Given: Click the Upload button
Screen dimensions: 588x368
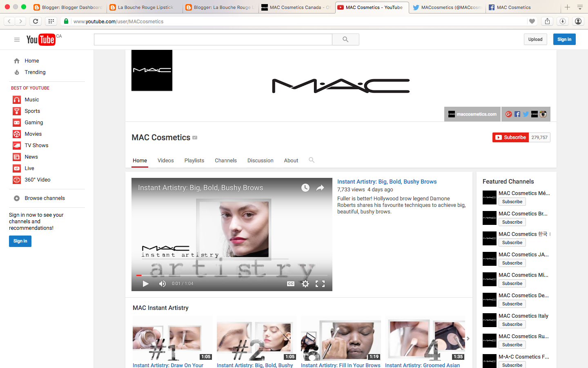Looking at the screenshot, I should point(535,39).
